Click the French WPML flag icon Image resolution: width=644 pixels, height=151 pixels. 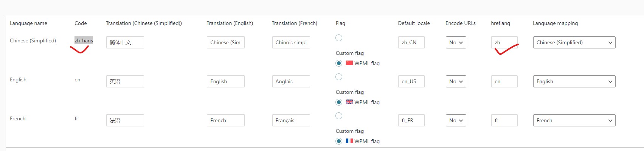click(349, 141)
